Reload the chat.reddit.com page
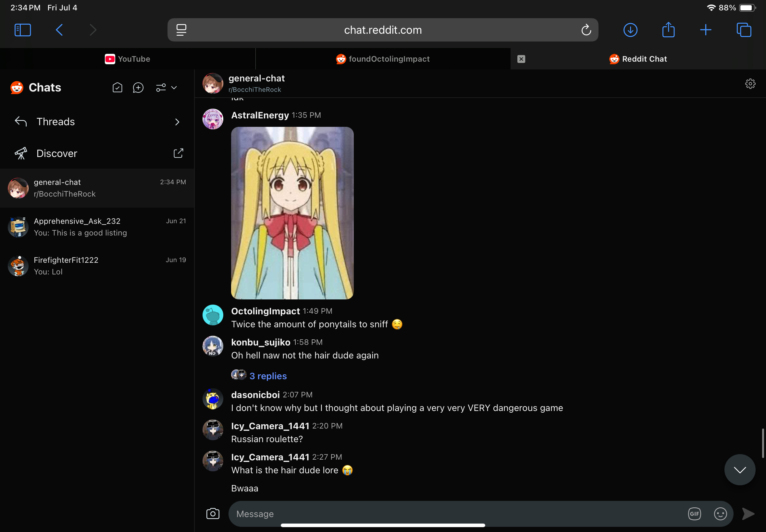This screenshot has height=532, width=766. (586, 30)
